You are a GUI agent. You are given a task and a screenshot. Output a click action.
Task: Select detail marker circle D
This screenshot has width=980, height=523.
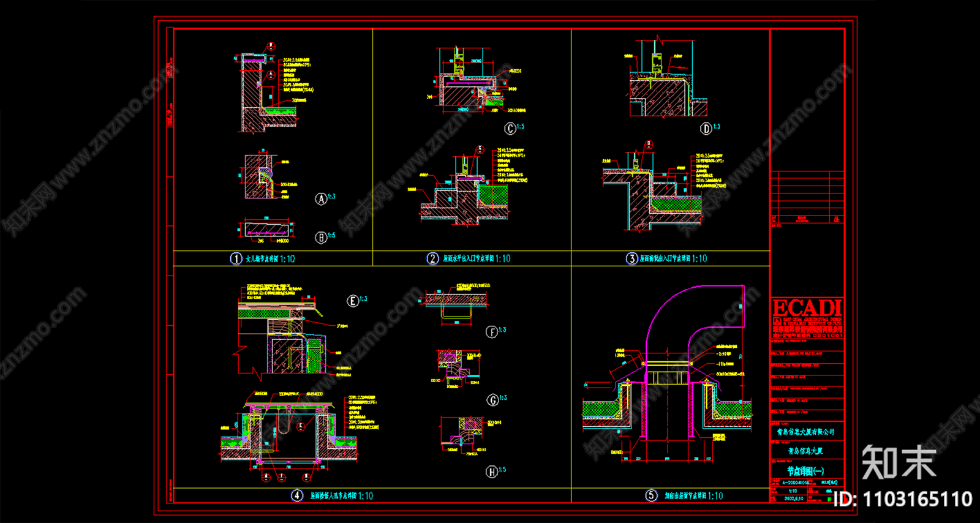point(706,129)
